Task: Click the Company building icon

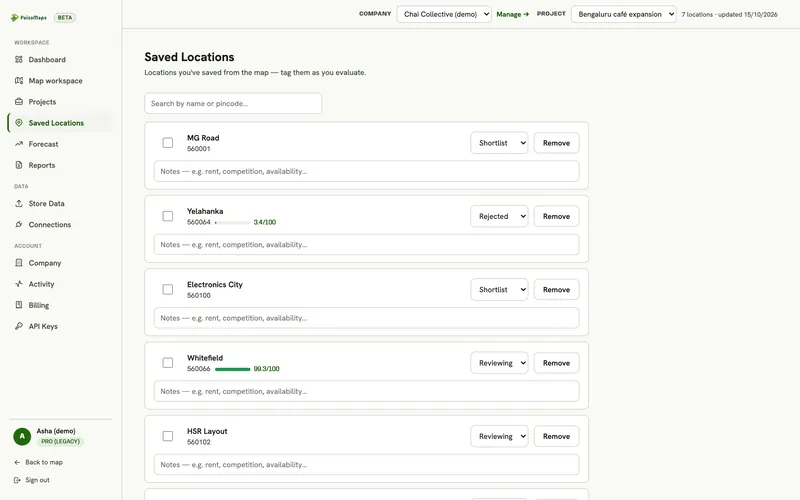Action: click(19, 263)
